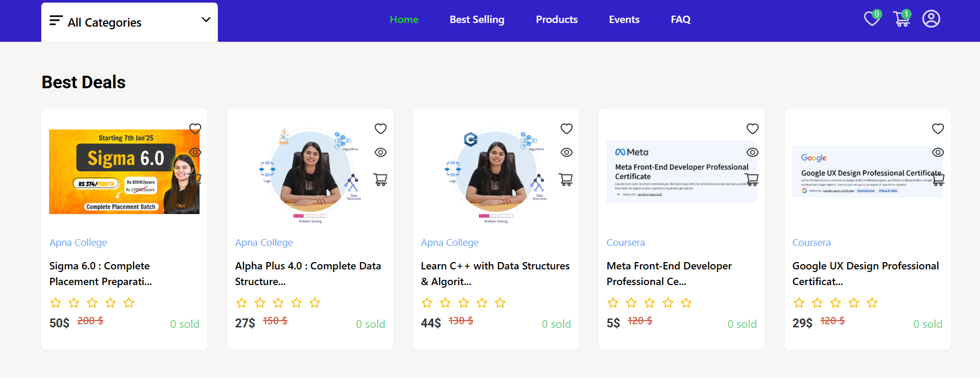Click the 29$ price on Google UX course
The image size is (980, 378).
(802, 323)
